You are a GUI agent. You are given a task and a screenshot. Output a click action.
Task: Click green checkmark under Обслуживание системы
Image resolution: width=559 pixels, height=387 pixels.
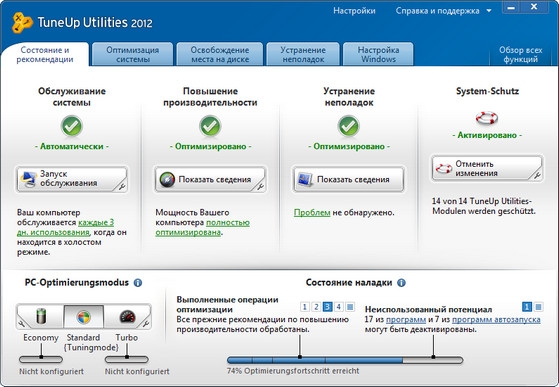72,126
